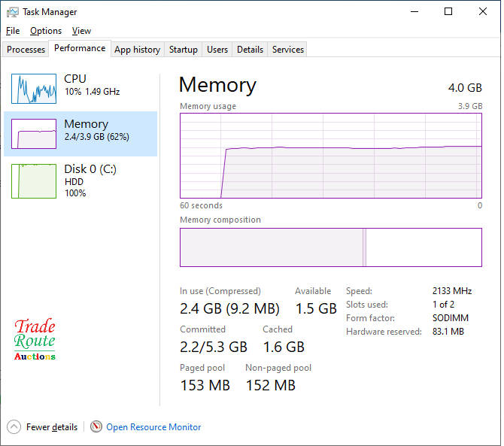Open the File menu
This screenshot has width=504, height=446.
(x=13, y=31)
